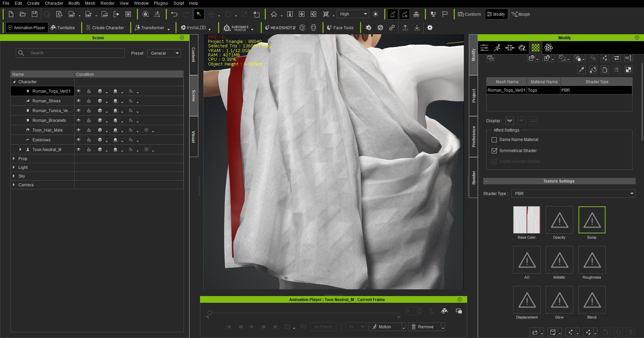The width and height of the screenshot is (644, 338).
Task: Open Substance Painter plugin
Action: (x=236, y=28)
